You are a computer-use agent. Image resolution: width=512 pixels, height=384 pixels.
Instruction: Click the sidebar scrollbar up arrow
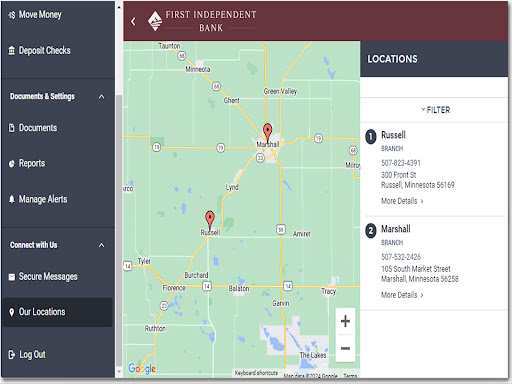(119, 6)
